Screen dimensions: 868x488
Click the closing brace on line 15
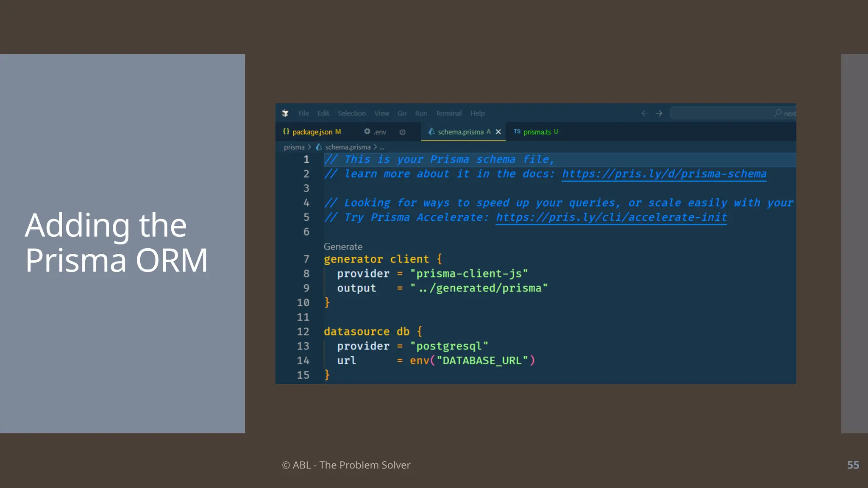point(327,375)
